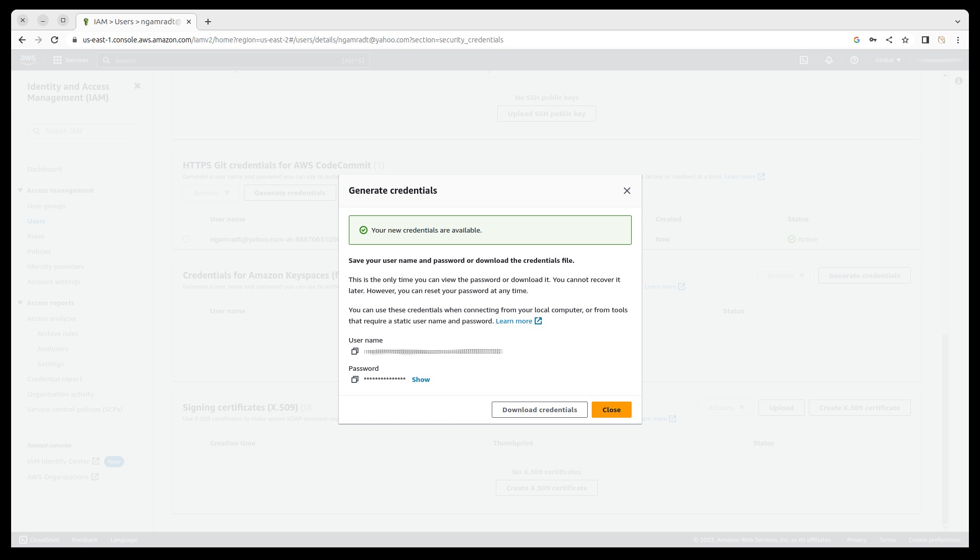This screenshot has width=980, height=560.
Task: Open Account settings in sidebar
Action: [54, 282]
